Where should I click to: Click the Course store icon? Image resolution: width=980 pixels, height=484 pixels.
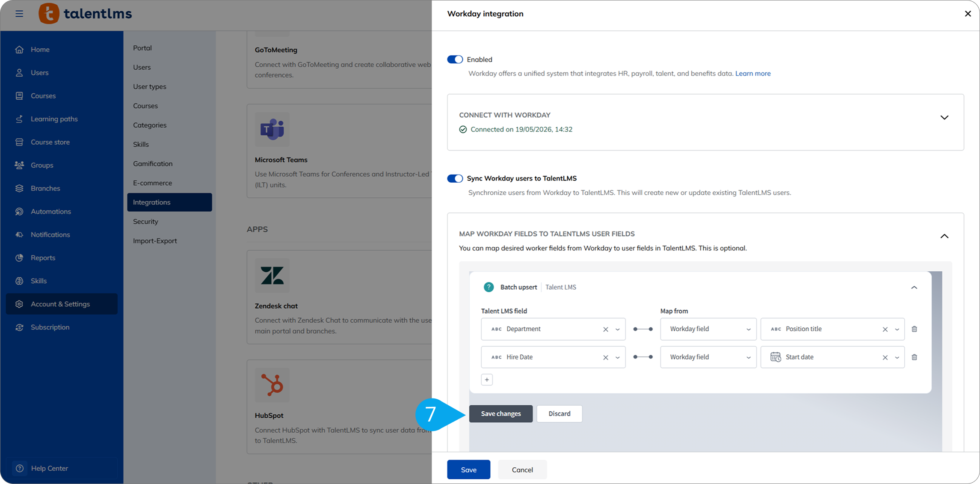tap(19, 142)
